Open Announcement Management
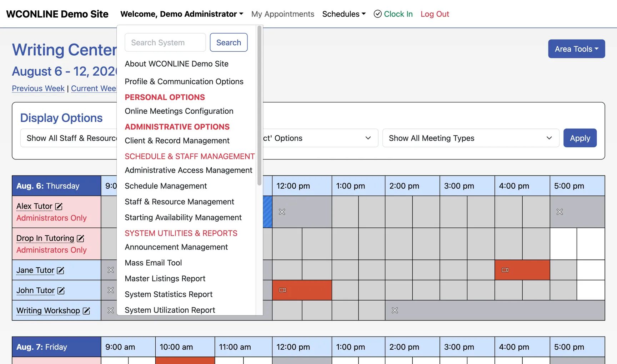The height and width of the screenshot is (364, 617). 176,247
